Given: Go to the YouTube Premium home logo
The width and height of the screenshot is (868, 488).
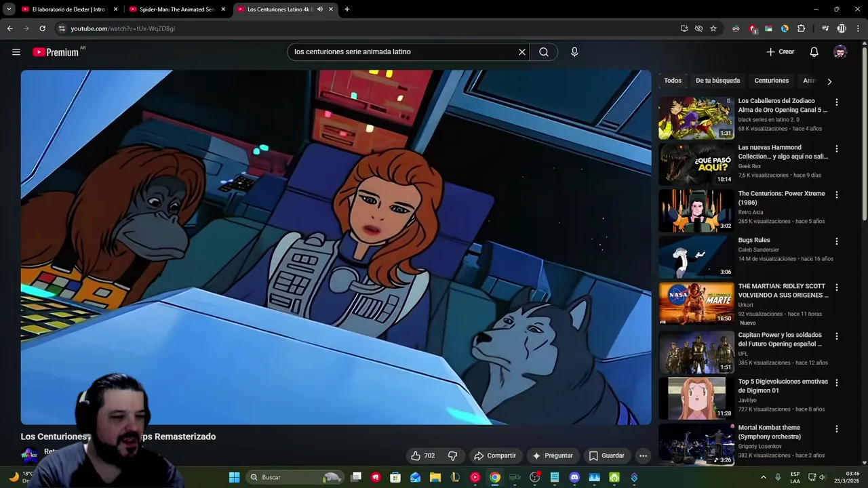Looking at the screenshot, I should coord(56,52).
